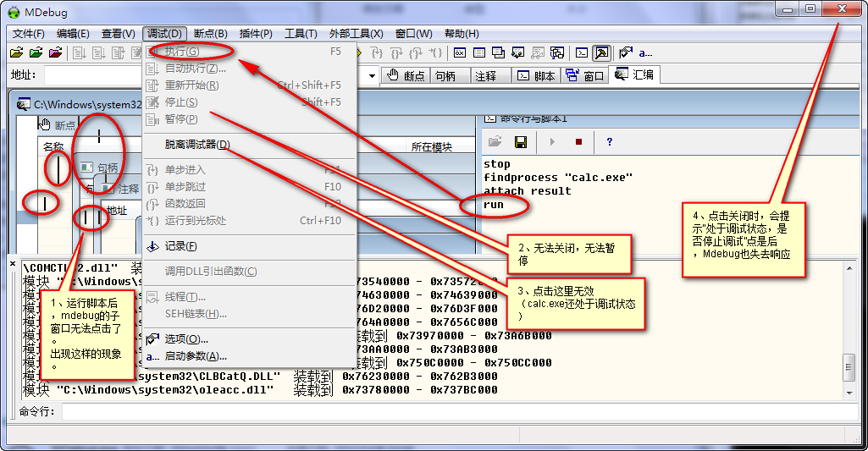
Task: Switch to the 断点 tab in the top tab bar
Action: (x=406, y=76)
